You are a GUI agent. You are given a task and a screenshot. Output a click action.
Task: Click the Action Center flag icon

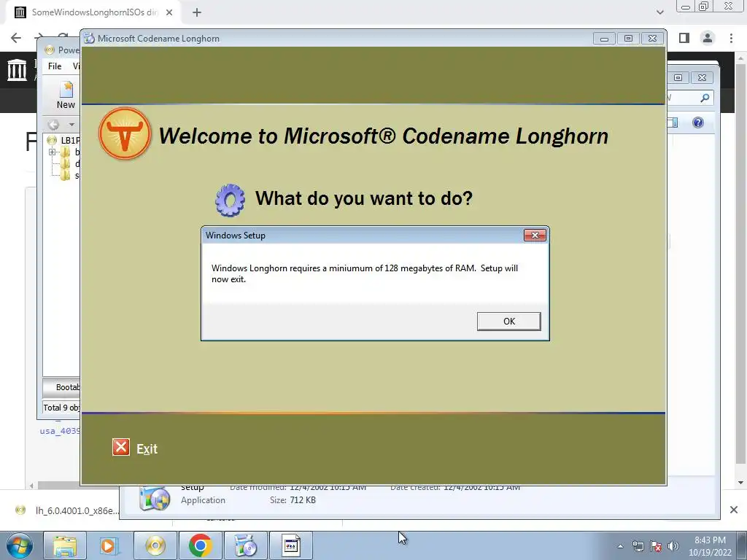(656, 546)
